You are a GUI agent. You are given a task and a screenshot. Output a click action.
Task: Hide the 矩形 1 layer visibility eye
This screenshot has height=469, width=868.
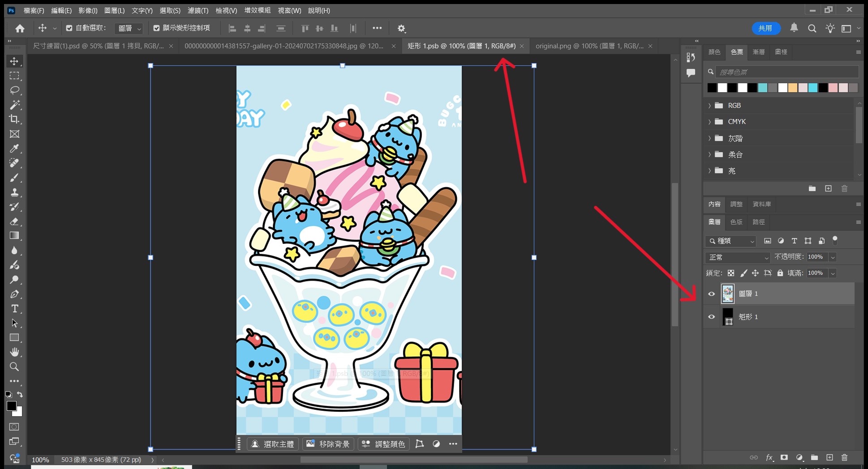[711, 317]
